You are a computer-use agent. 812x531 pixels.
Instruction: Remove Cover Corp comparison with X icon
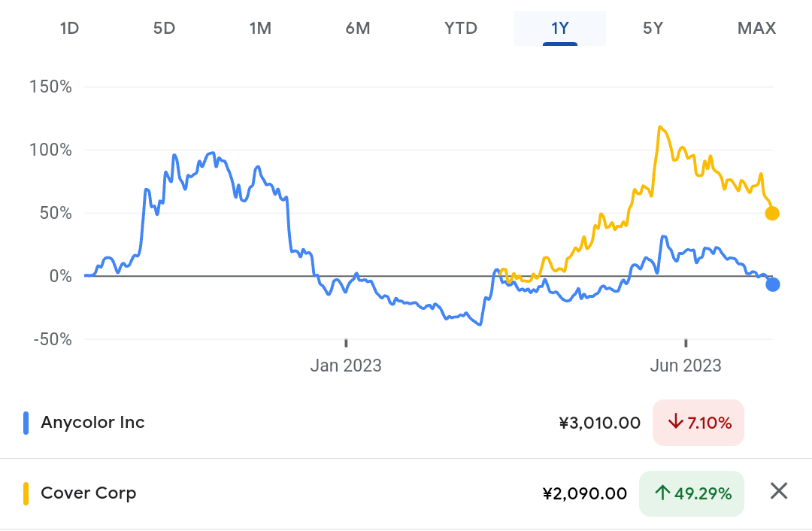click(779, 490)
